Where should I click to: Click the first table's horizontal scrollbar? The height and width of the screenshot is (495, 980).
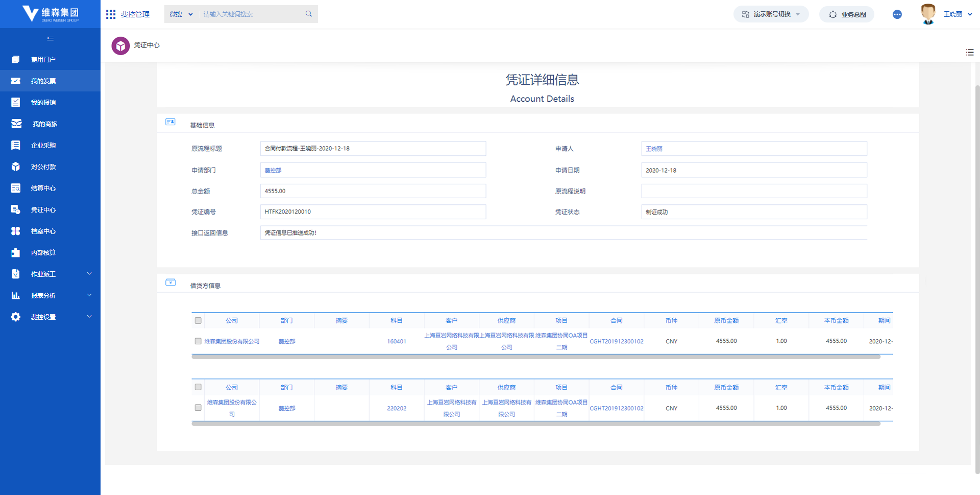(536, 357)
